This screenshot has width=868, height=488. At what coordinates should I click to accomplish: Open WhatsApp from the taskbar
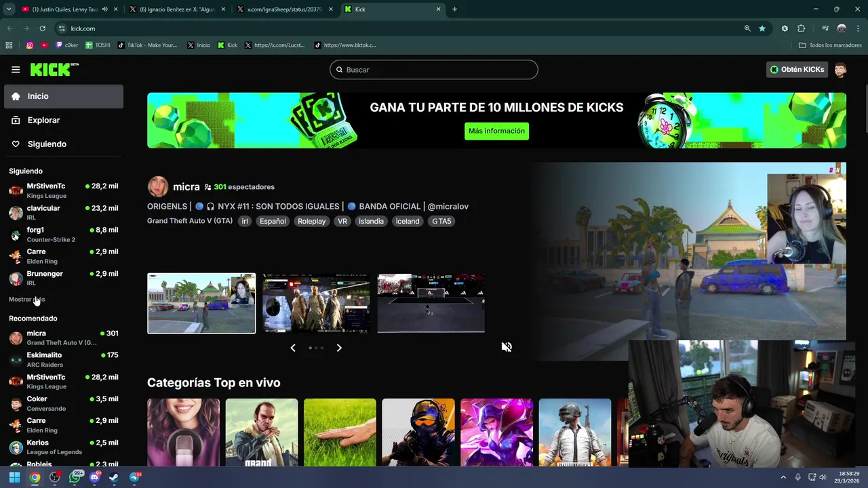click(x=75, y=477)
